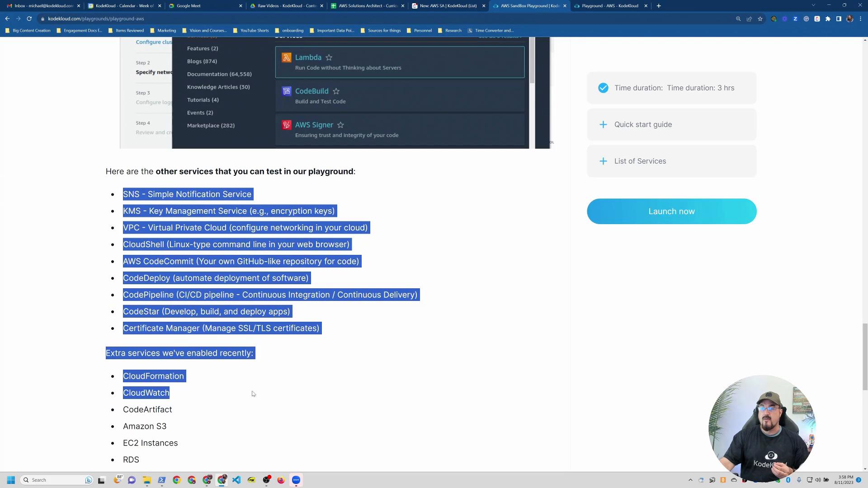Select Marketplace (282) search category

point(211,126)
